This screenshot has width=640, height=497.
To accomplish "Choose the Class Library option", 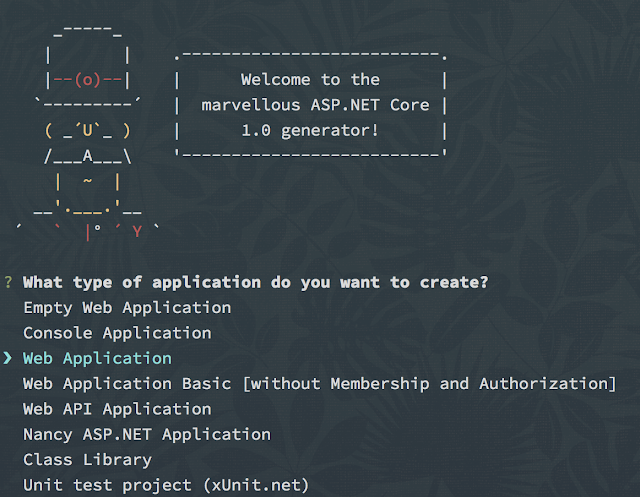I will pos(87,460).
